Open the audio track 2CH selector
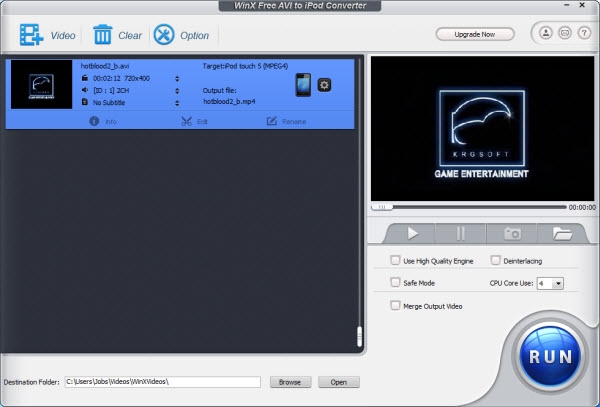The width and height of the screenshot is (600, 407). [x=177, y=89]
